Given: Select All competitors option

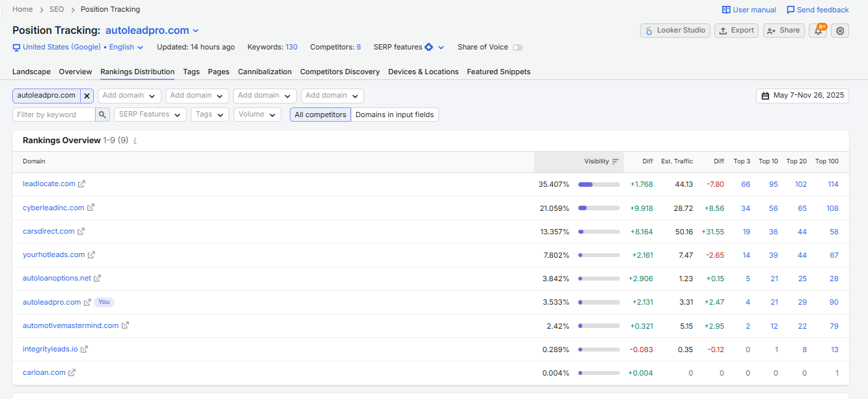Looking at the screenshot, I should (320, 115).
